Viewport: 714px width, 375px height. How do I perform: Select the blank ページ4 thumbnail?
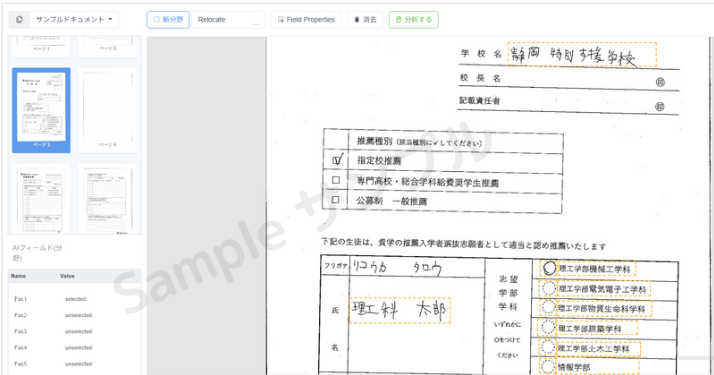(107, 110)
